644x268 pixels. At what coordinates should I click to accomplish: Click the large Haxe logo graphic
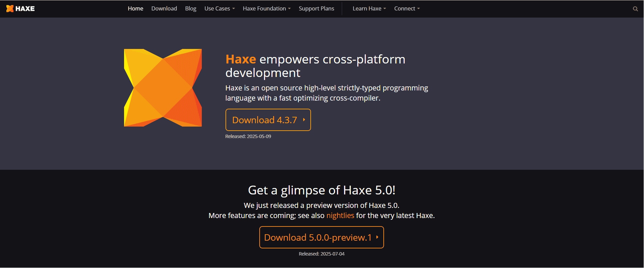click(x=163, y=88)
